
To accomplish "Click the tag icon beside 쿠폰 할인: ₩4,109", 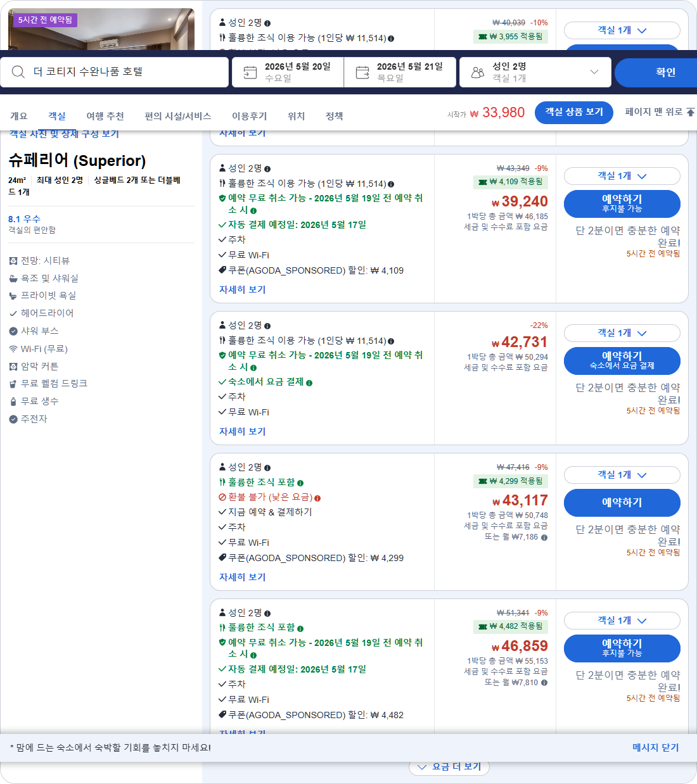I will pos(222,270).
